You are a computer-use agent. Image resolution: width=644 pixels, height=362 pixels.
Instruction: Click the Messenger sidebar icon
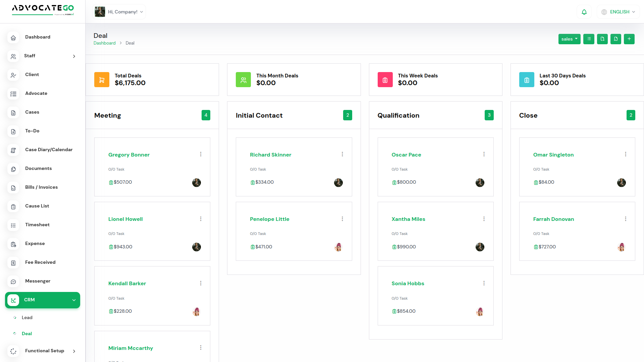[x=13, y=282]
